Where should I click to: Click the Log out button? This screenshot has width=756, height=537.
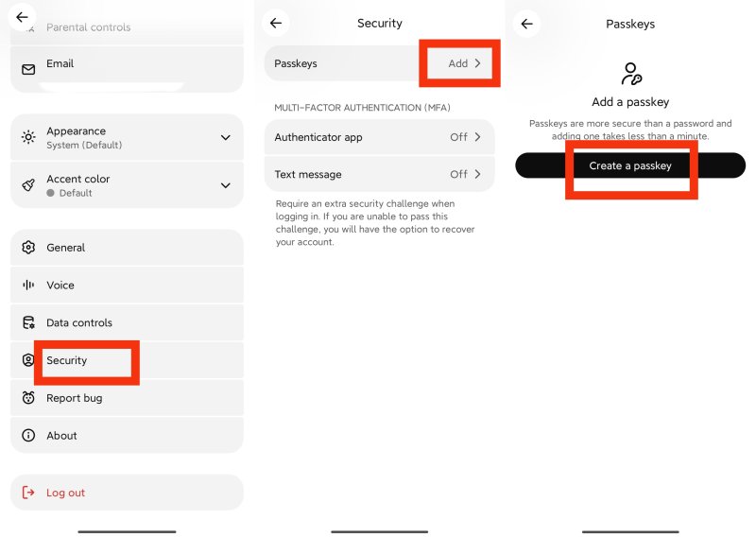coord(127,493)
